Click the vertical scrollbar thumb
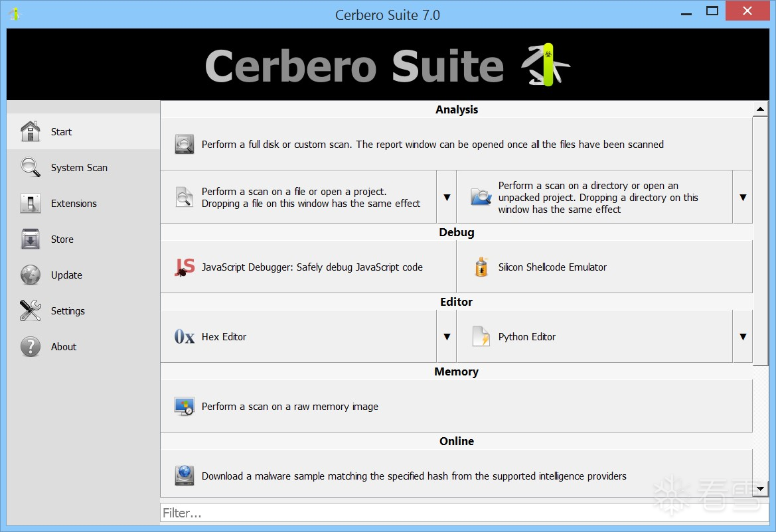776x532 pixels. pyautogui.click(x=760, y=241)
